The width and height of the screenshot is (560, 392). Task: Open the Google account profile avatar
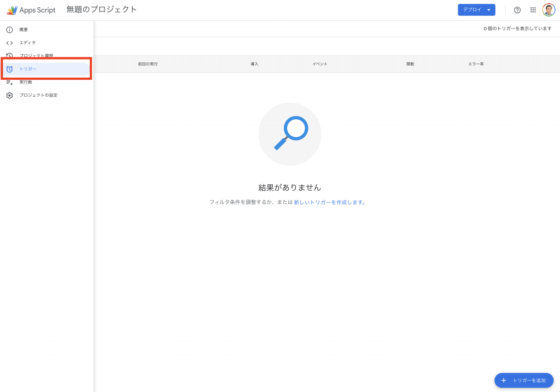coord(549,10)
